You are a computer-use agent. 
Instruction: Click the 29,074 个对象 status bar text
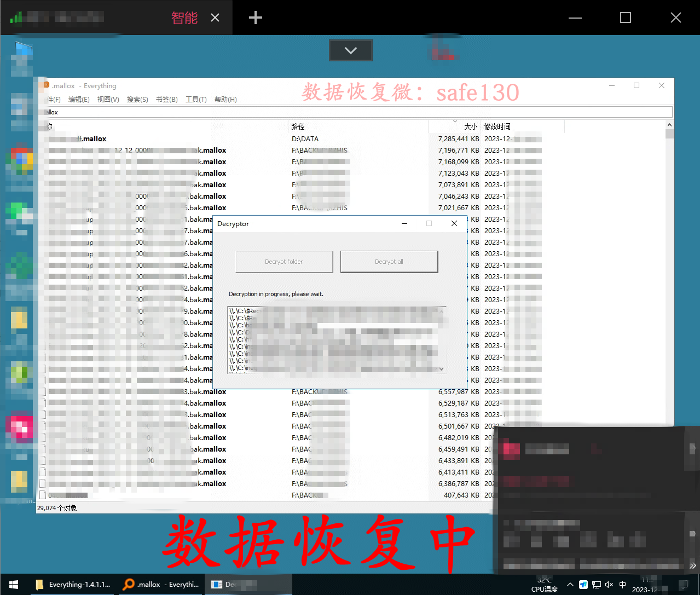click(x=57, y=508)
